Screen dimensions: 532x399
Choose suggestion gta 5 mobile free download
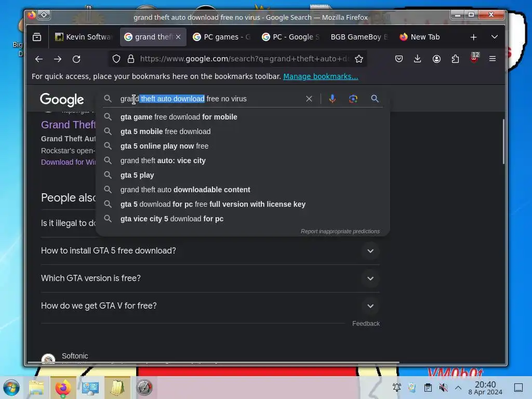point(243,131)
